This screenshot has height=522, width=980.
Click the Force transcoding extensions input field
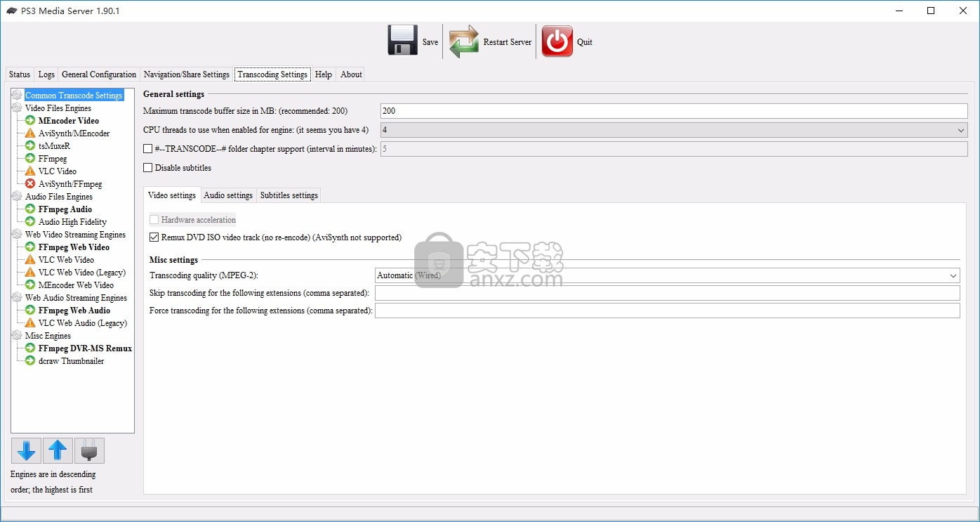pos(667,311)
